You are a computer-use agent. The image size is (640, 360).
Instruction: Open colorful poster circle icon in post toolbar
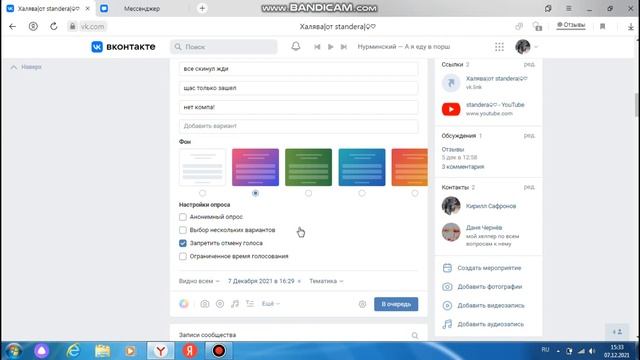pyautogui.click(x=184, y=304)
